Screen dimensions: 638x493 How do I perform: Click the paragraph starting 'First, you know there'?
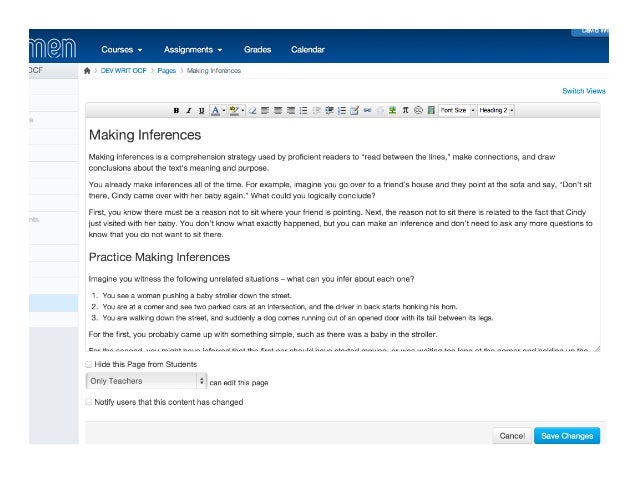[x=340, y=223]
